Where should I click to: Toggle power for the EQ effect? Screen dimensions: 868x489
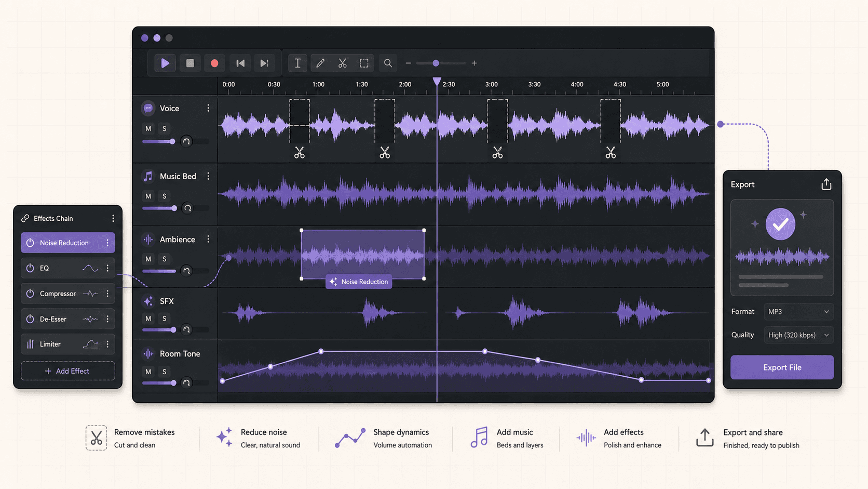pos(30,268)
